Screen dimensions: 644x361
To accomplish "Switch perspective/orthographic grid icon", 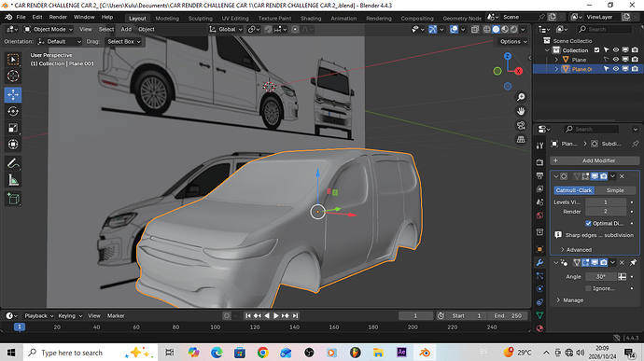I will click(x=521, y=140).
